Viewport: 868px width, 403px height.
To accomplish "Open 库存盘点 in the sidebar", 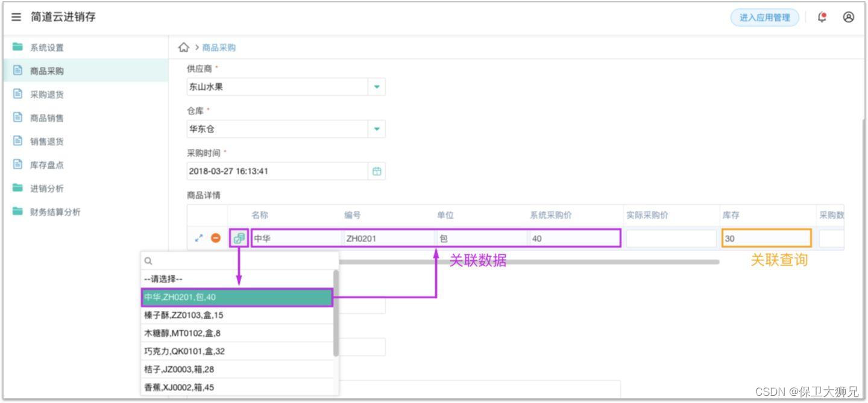I will click(47, 165).
